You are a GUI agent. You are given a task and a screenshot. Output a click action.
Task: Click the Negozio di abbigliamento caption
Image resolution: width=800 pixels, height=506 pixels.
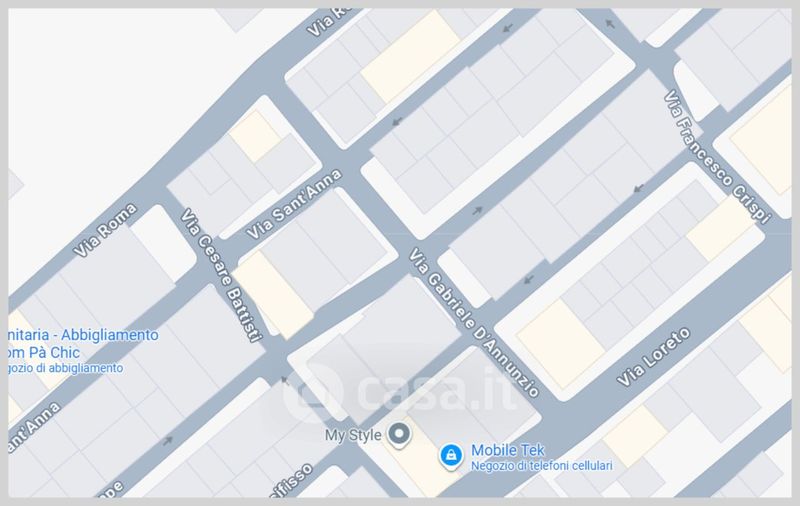pyautogui.click(x=66, y=368)
